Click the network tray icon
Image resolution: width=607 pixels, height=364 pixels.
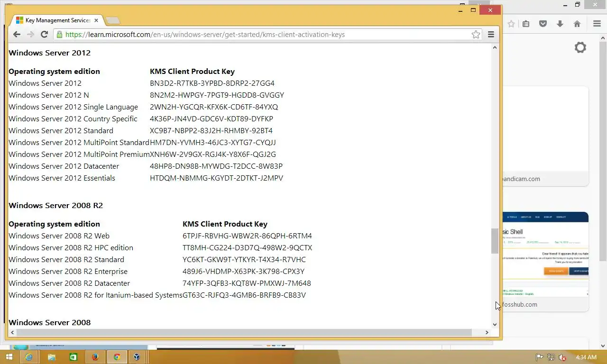pyautogui.click(x=551, y=357)
